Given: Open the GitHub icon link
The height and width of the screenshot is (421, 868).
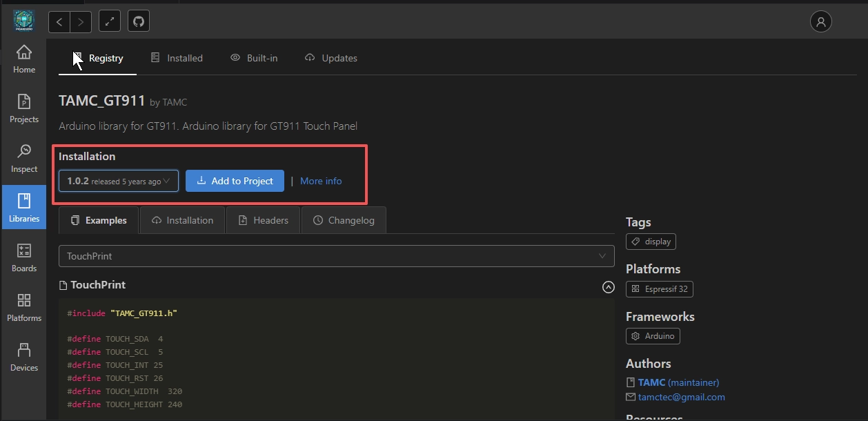Looking at the screenshot, I should [x=139, y=21].
